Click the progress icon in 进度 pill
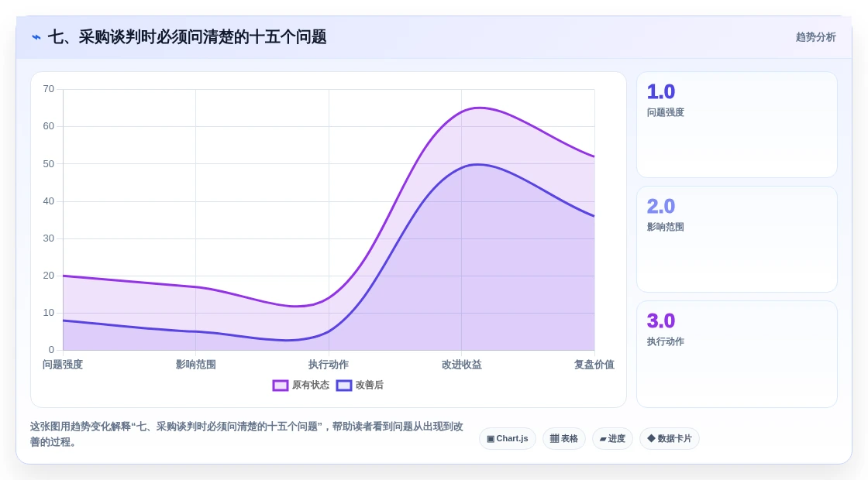This screenshot has width=868, height=480. 603,439
